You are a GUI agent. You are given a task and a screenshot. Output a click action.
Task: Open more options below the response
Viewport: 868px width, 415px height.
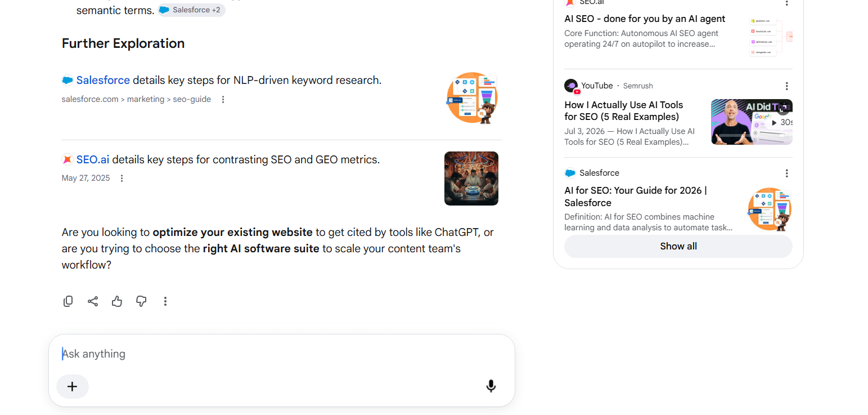coord(165,301)
